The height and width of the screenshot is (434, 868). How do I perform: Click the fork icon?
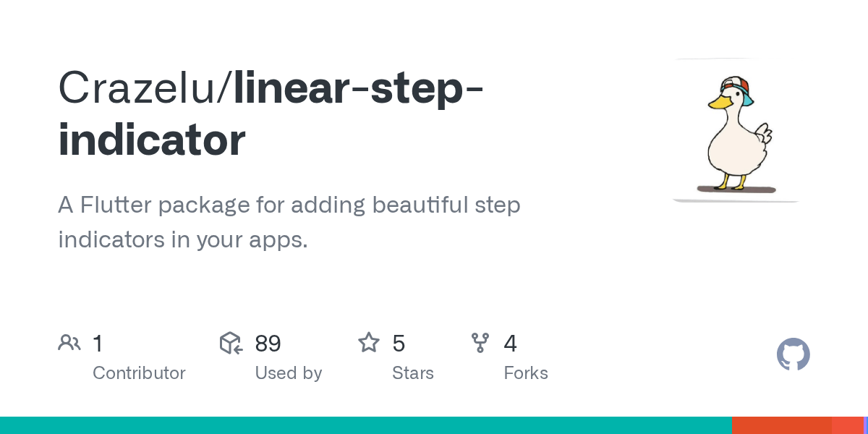pyautogui.click(x=480, y=343)
